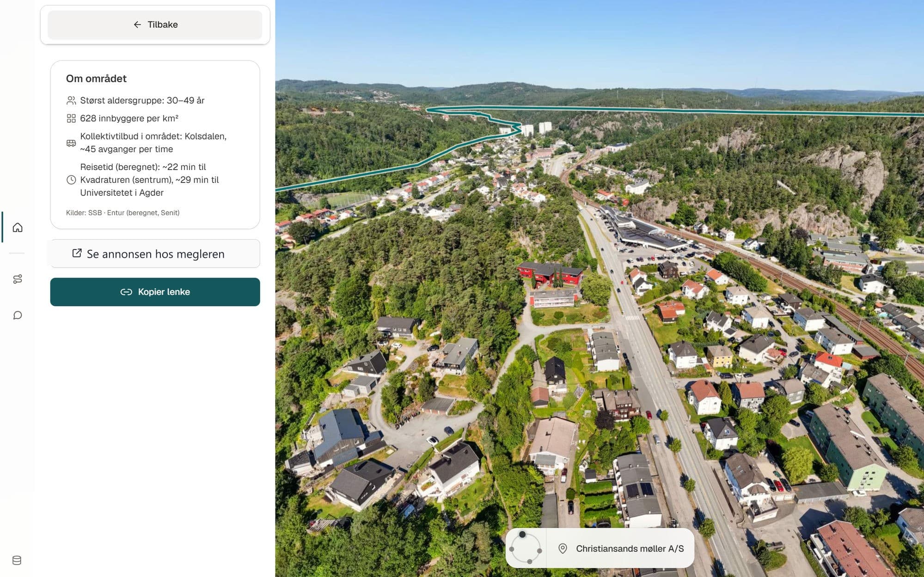924x577 pixels.
Task: Click the people icon beside aldersgruppe
Action: 71,100
